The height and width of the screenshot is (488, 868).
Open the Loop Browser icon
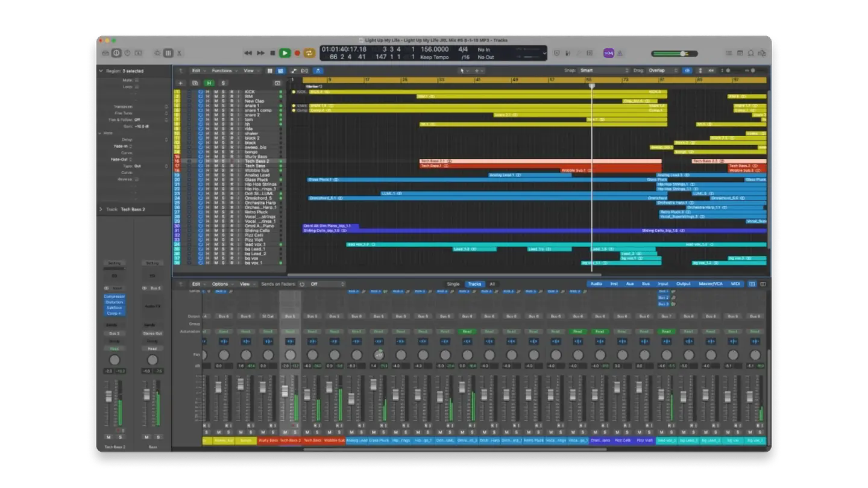751,53
